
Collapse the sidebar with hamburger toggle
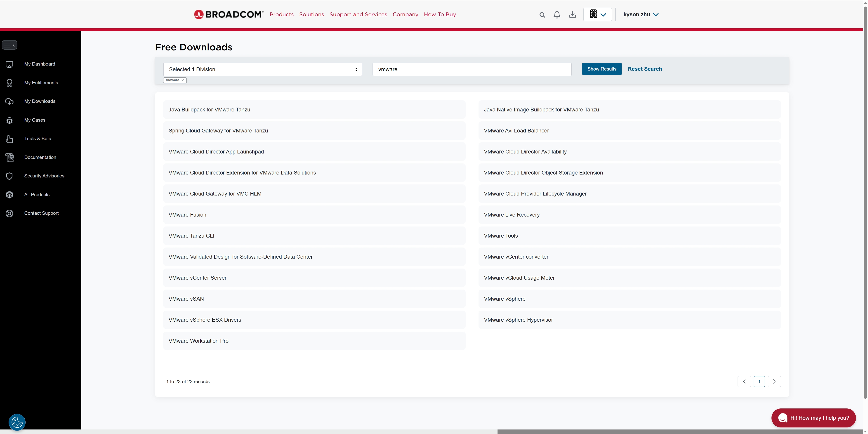[9, 45]
